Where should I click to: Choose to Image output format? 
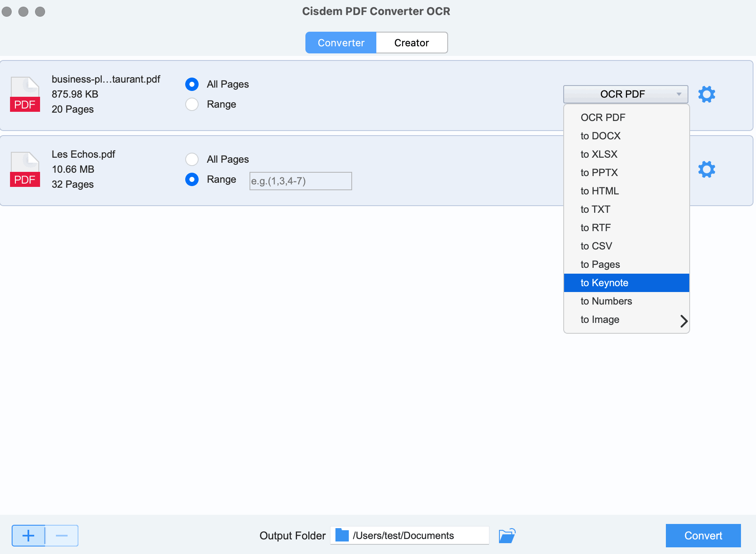point(626,320)
